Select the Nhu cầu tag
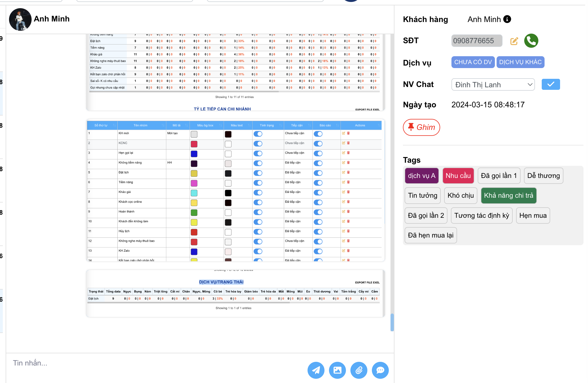 [458, 176]
